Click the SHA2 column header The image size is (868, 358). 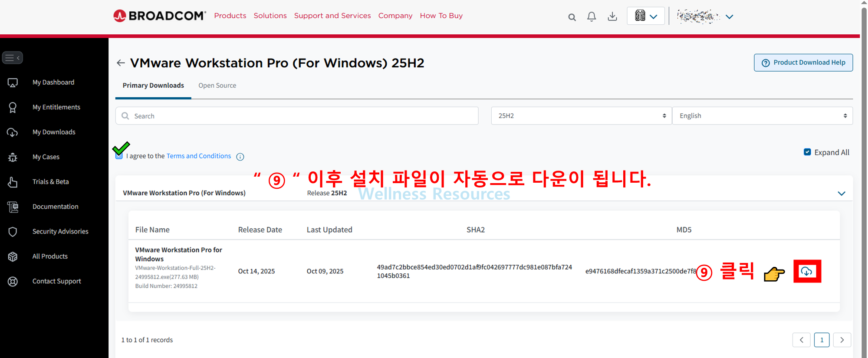pos(476,230)
